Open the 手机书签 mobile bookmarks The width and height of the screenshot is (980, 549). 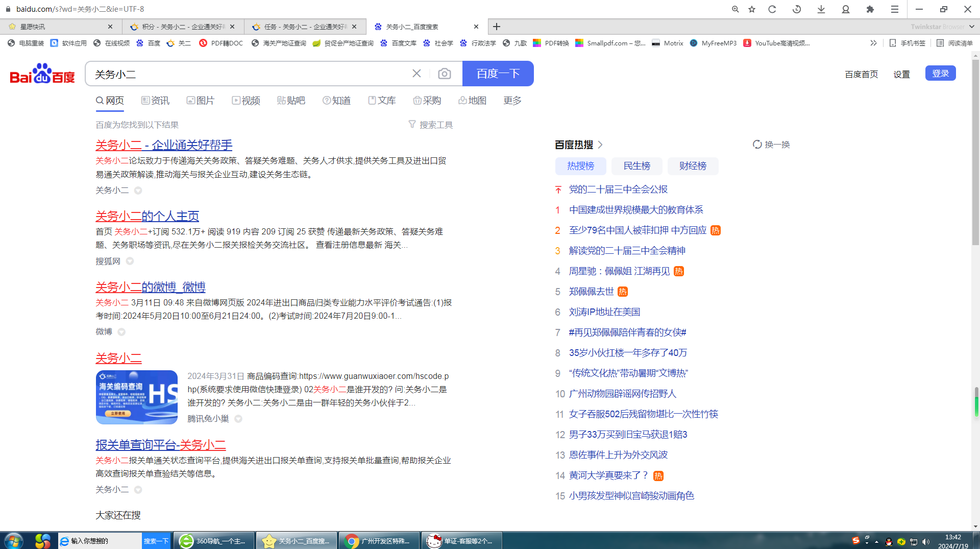[907, 43]
